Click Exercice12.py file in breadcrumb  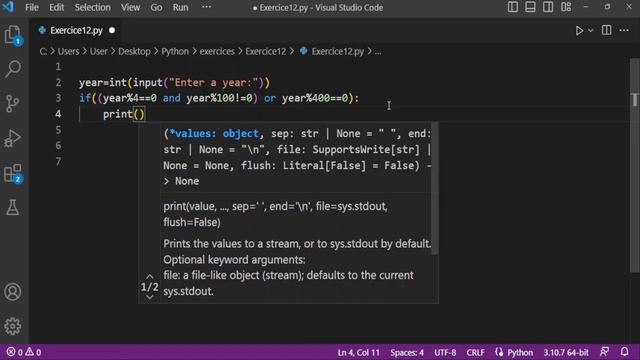[338, 51]
